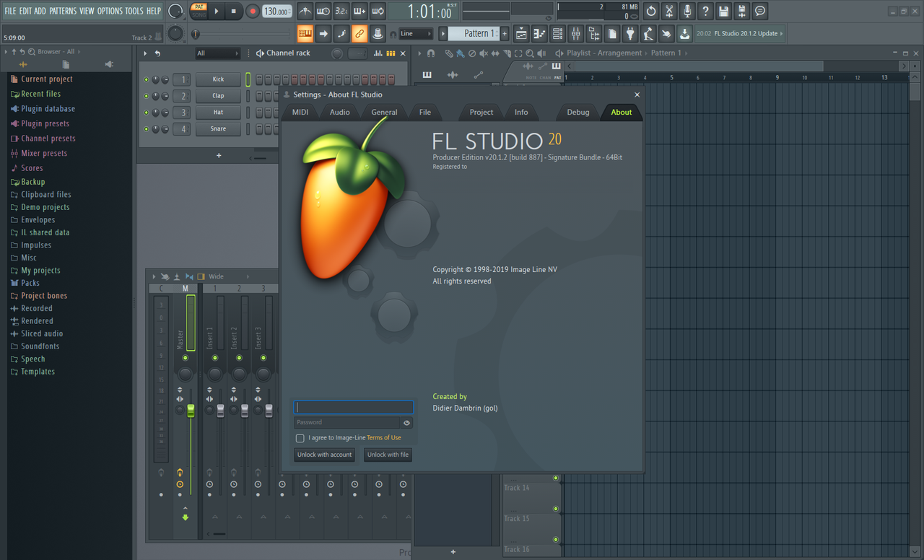
Task: Switch to the Debug settings tab
Action: 578,112
